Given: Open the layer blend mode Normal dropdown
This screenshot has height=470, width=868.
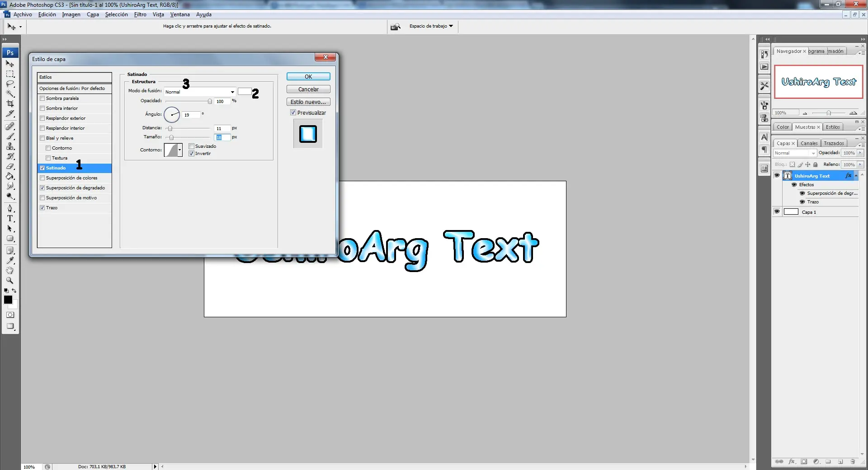Looking at the screenshot, I should tap(795, 153).
